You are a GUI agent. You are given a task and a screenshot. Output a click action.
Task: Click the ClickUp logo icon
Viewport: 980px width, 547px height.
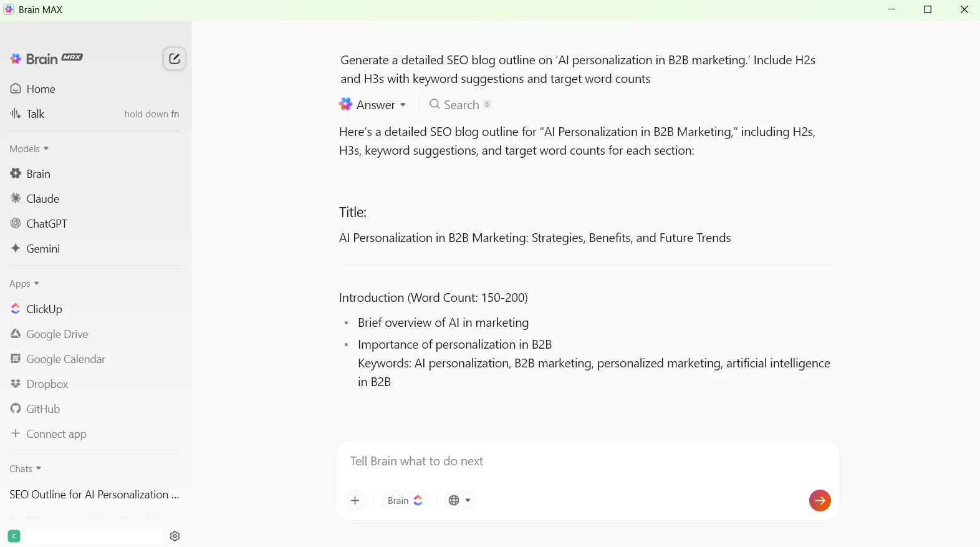coord(16,309)
